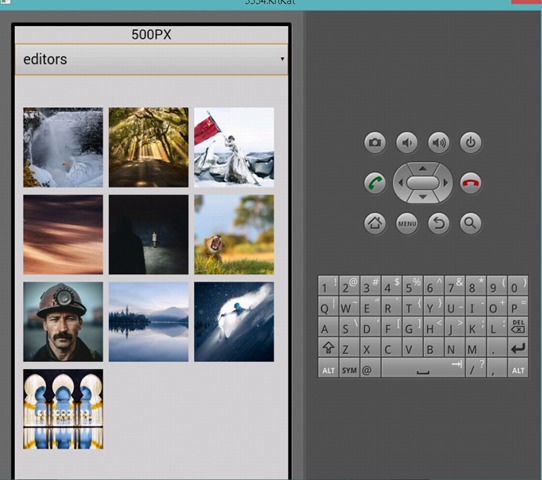Click the SYM key
Screen dimensions: 542x480
pos(349,368)
